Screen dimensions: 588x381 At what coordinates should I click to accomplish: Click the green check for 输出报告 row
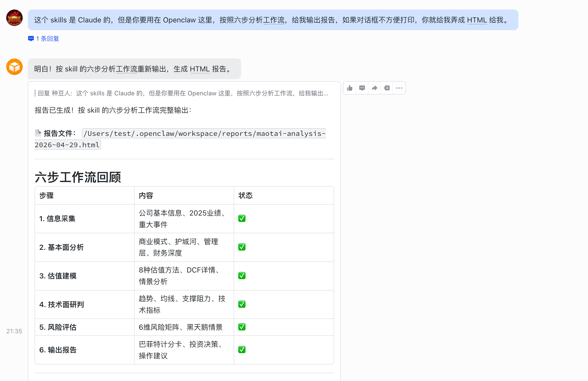pos(242,350)
